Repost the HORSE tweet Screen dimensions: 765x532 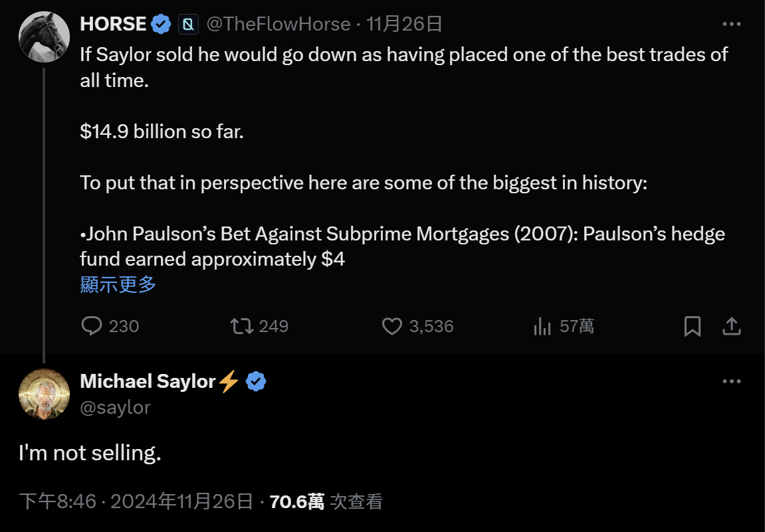(241, 326)
